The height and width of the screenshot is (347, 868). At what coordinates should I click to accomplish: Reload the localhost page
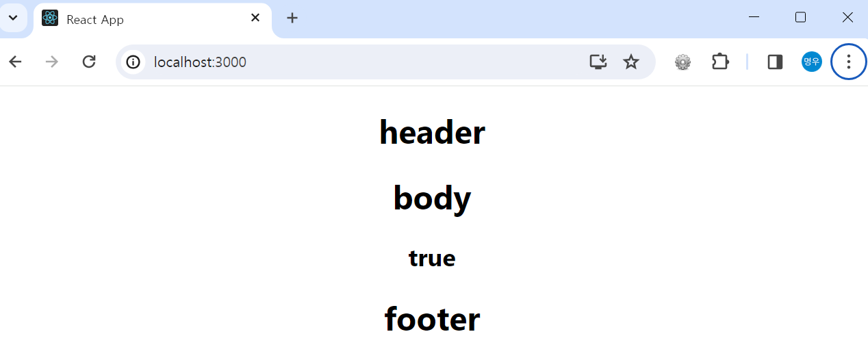click(x=89, y=62)
